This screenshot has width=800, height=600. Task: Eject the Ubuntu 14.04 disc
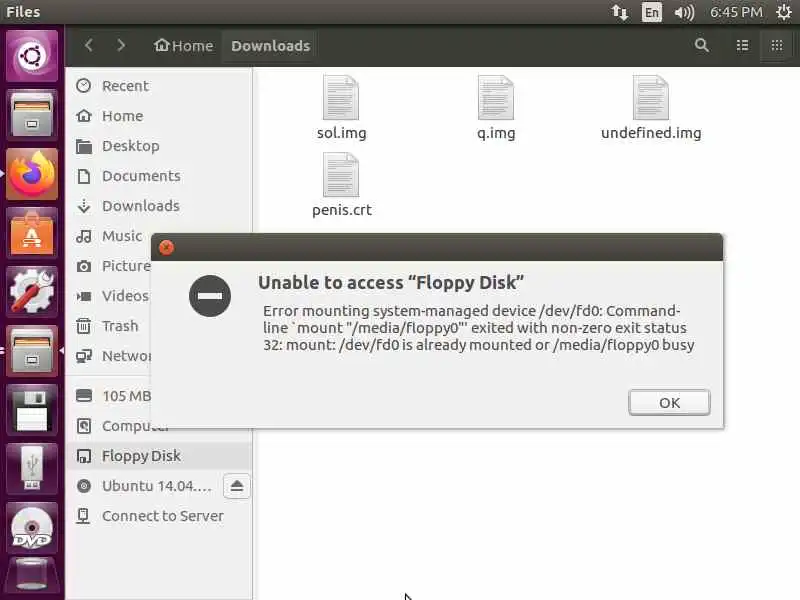237,486
